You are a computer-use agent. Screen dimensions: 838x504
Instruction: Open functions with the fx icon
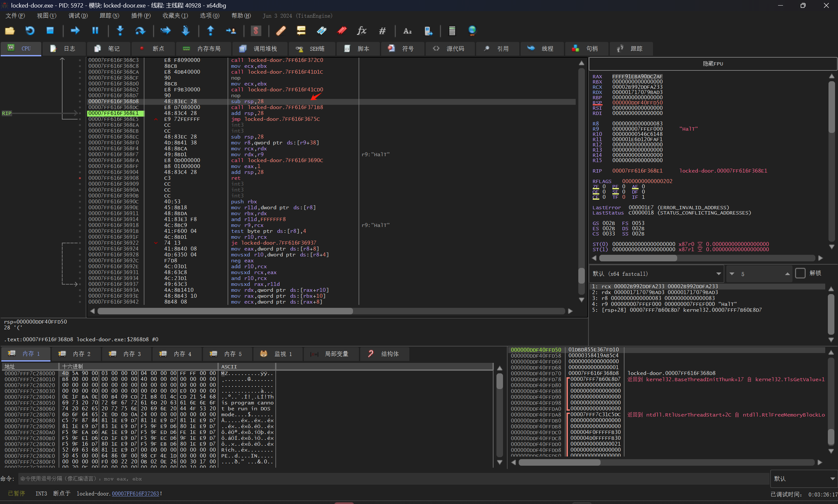coord(362,31)
